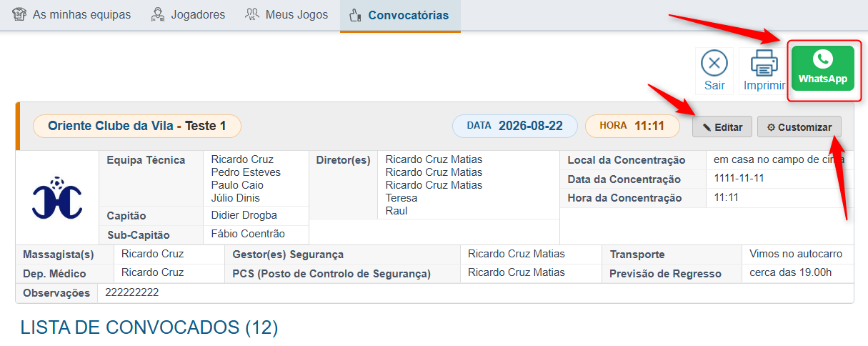This screenshot has height=346, width=868.
Task: Click the club logo image
Action: coord(56,197)
